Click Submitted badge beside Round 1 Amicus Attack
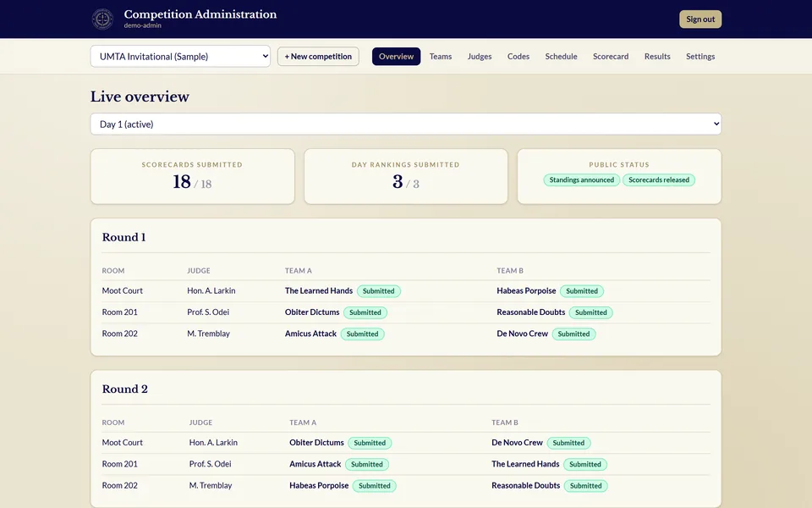812x508 pixels. pos(363,334)
